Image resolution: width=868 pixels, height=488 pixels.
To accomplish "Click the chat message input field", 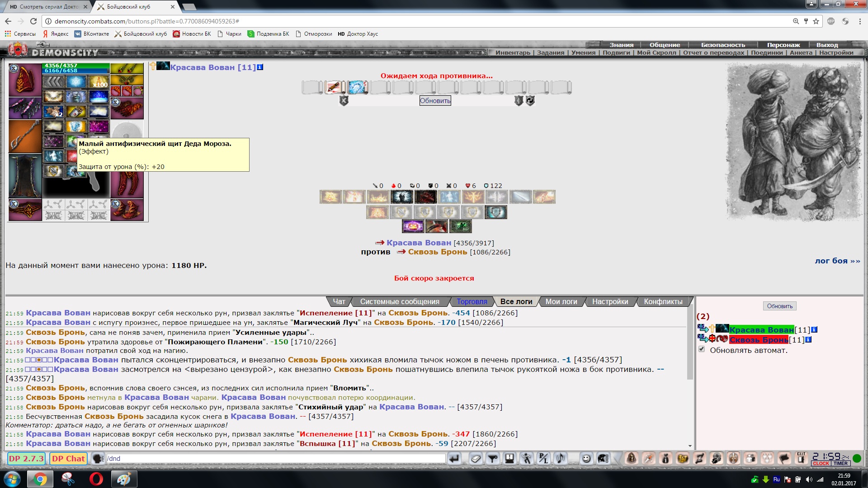I will pos(275,459).
